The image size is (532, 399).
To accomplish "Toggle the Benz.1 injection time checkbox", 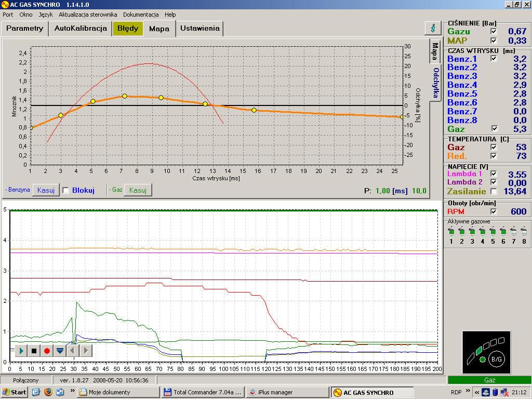I will coord(494,58).
